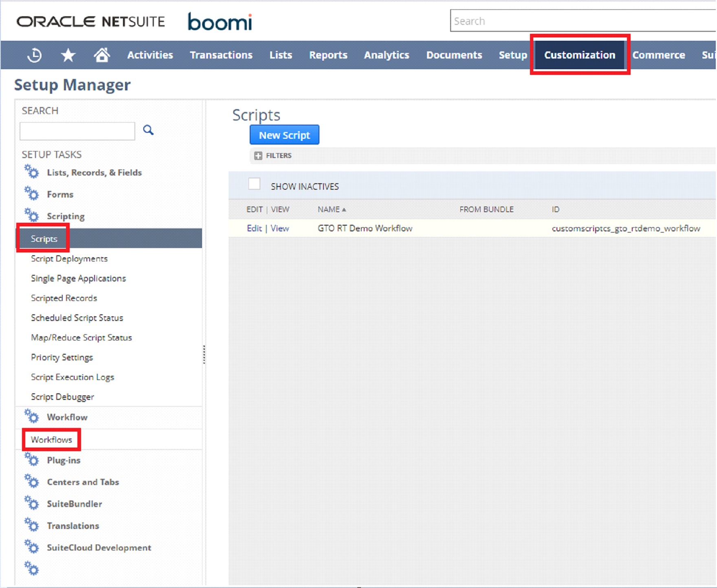The width and height of the screenshot is (717, 588).
Task: Select the Workflow gear icon
Action: [32, 416]
